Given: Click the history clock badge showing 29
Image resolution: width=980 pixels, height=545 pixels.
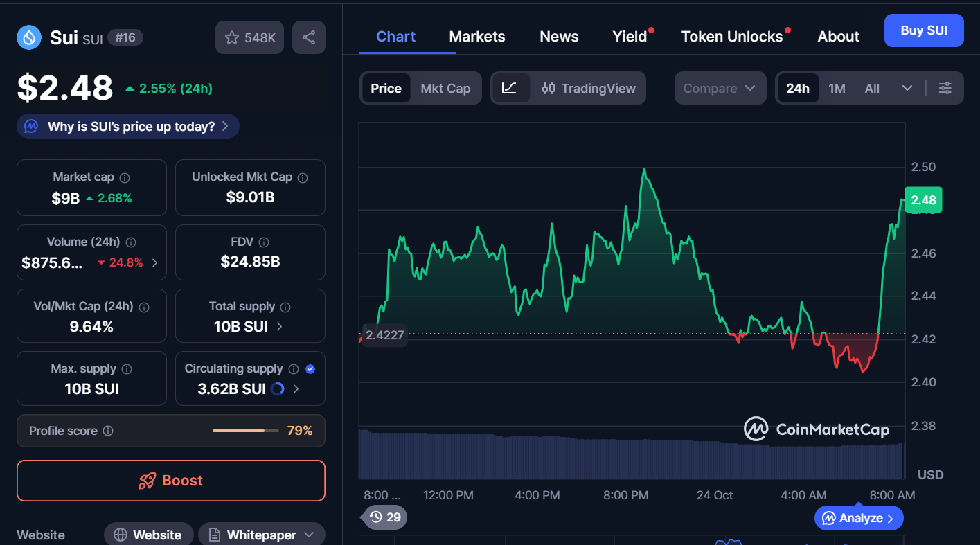Looking at the screenshot, I should pos(385,517).
